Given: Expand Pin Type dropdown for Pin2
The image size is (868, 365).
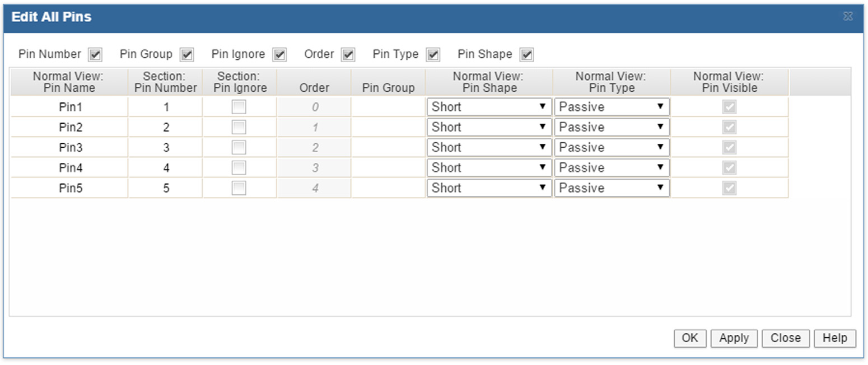Looking at the screenshot, I should 612,128.
